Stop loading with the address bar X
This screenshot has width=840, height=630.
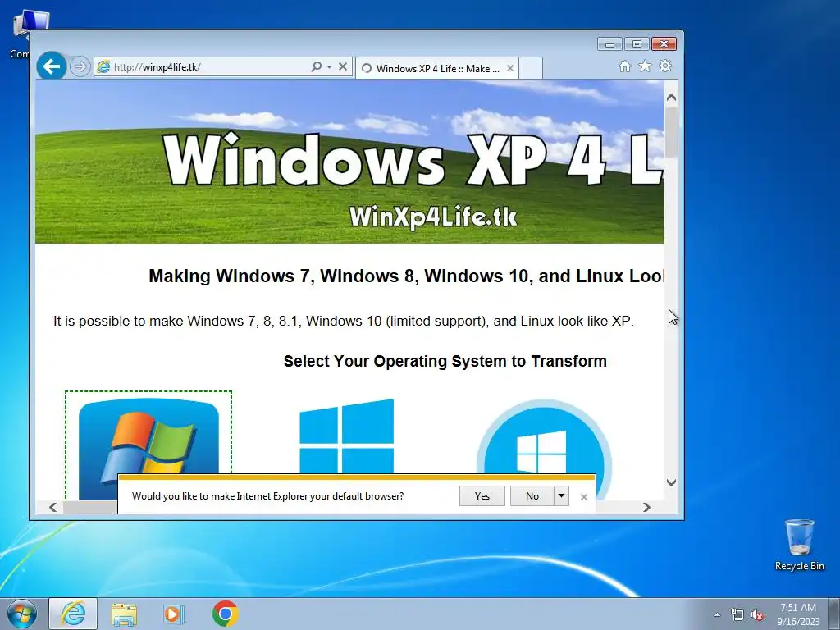coord(343,66)
